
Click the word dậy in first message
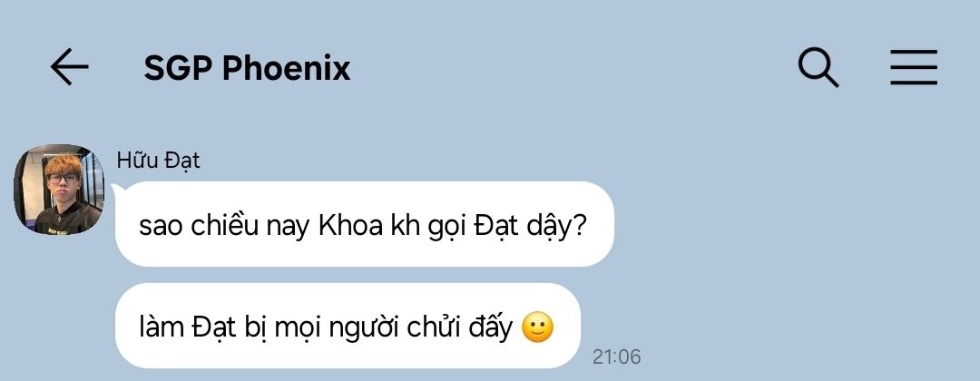point(548,228)
